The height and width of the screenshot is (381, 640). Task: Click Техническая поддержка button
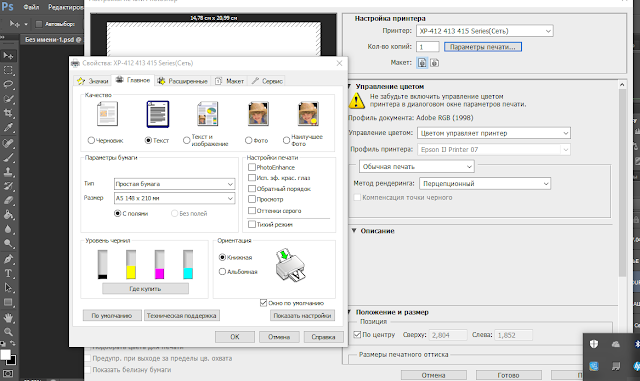point(182,316)
